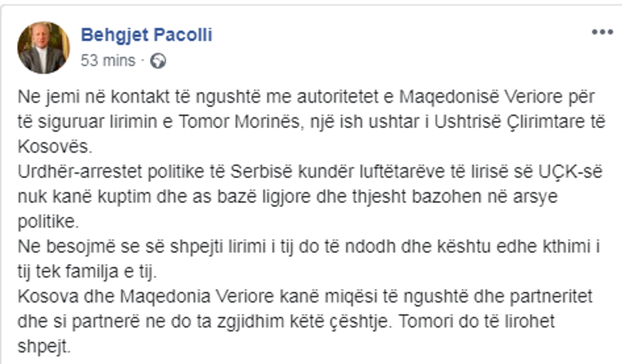Open the Behgjet Pacolli profile name link
The image size is (622, 364).
[x=146, y=35]
